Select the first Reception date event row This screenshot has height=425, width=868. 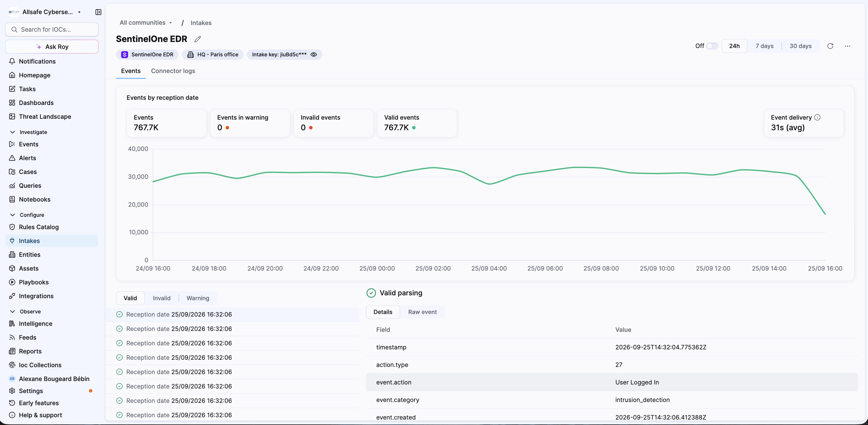point(233,315)
